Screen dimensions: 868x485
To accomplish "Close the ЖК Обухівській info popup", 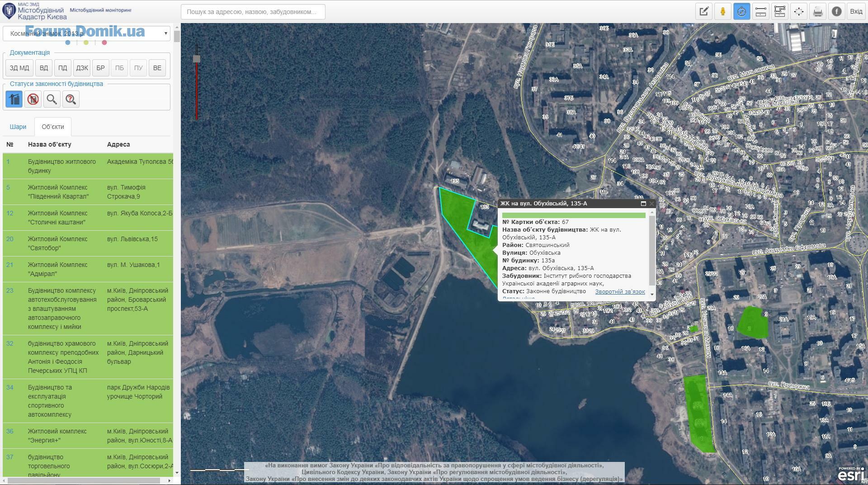I will point(651,204).
